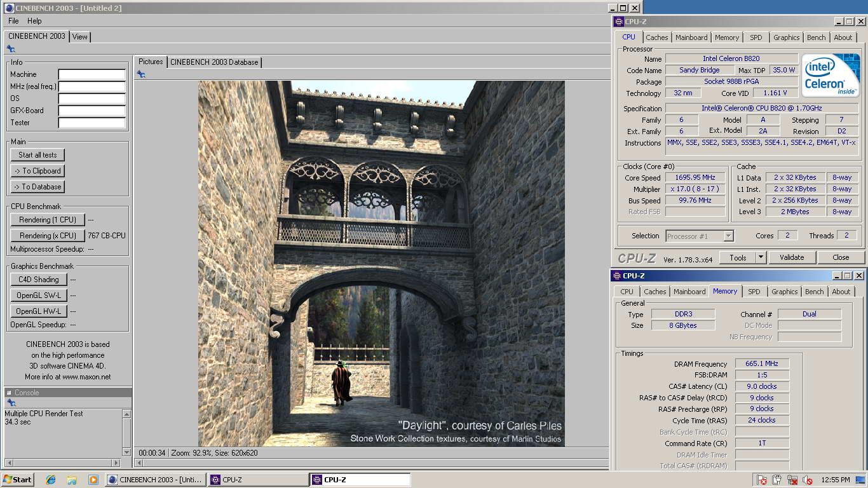Click the MHz (real freq.) input field

tap(92, 86)
